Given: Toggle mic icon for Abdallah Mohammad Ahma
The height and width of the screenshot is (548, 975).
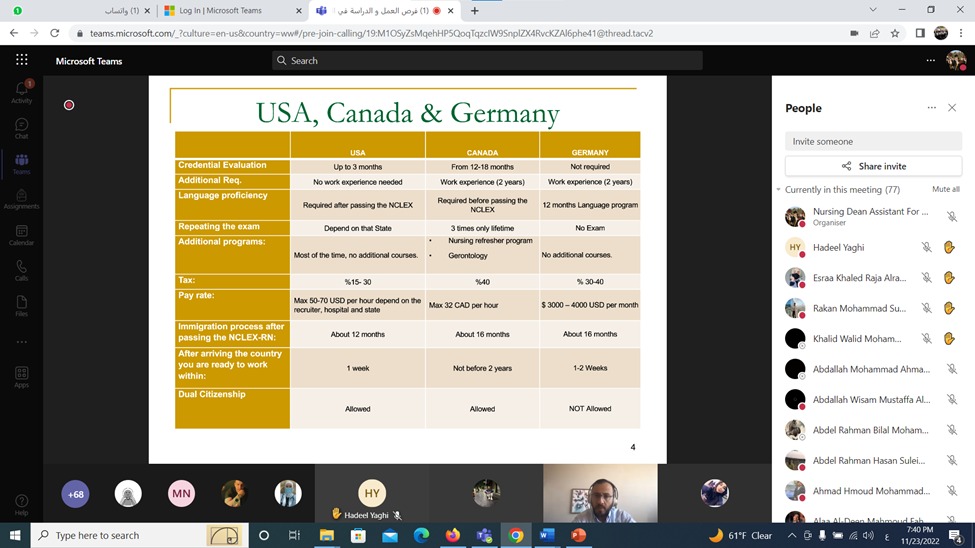Looking at the screenshot, I should (951, 369).
